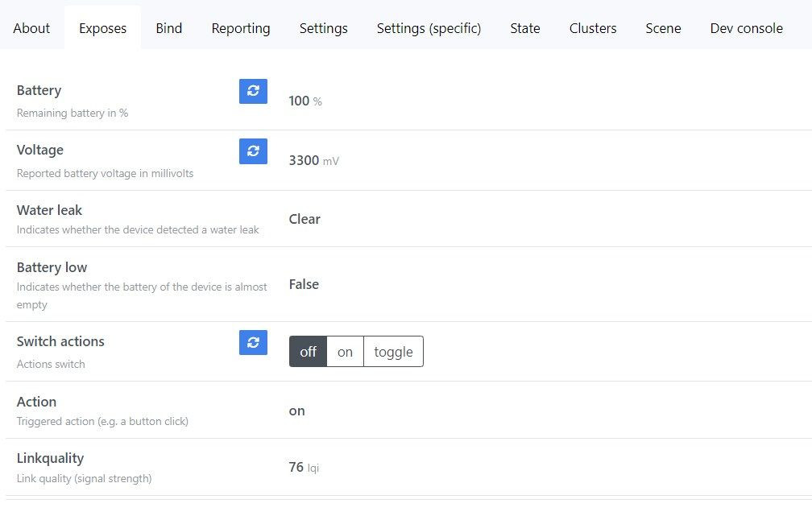Go to the Settings tab

[x=324, y=28]
